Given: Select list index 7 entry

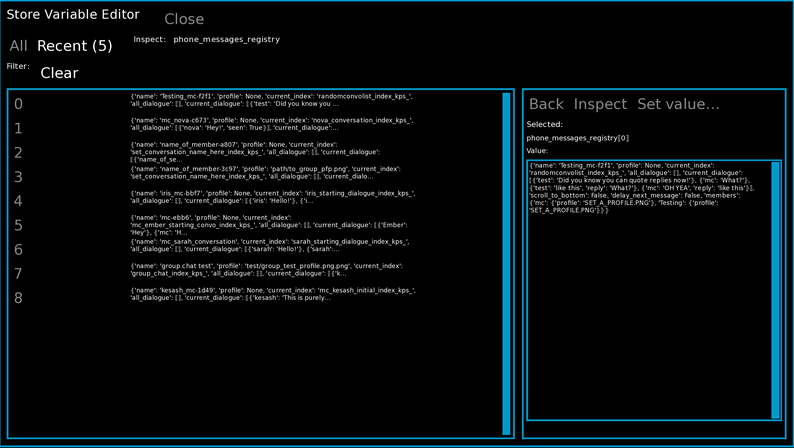Looking at the screenshot, I should click(18, 274).
